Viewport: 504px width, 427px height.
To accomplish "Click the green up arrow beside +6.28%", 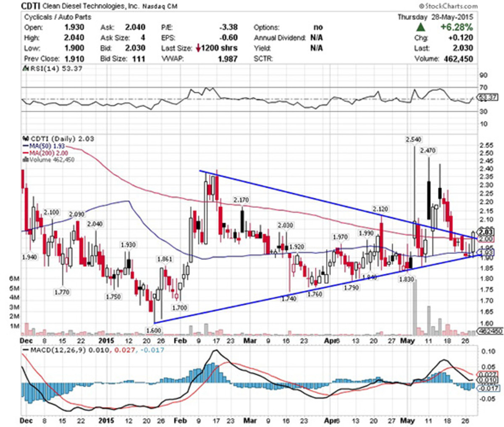I will click(x=420, y=27).
